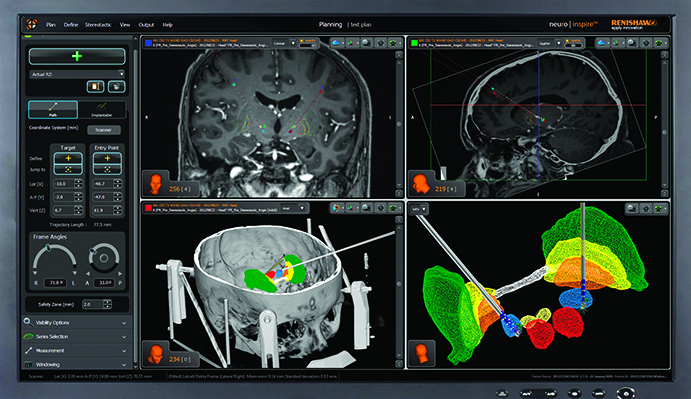691x399 pixels.
Task: Open the Coronal orientation dropdown
Action: pos(283,43)
